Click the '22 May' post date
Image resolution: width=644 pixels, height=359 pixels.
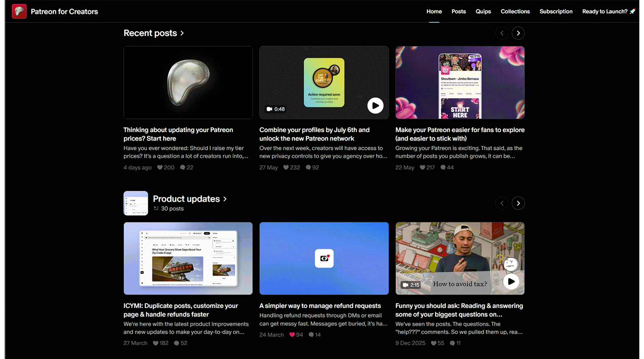405,168
